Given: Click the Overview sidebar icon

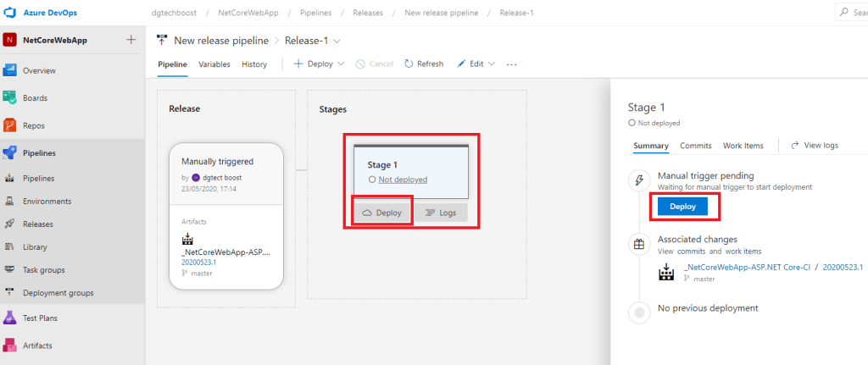Looking at the screenshot, I should coord(11,70).
